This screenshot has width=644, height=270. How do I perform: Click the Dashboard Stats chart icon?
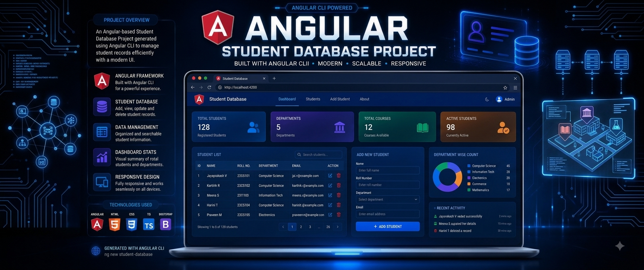click(102, 157)
